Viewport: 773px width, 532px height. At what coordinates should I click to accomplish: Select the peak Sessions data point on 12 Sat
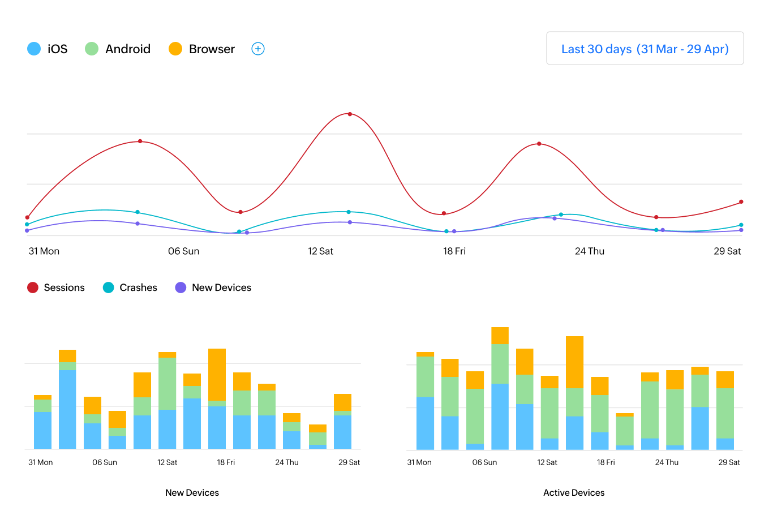point(349,114)
